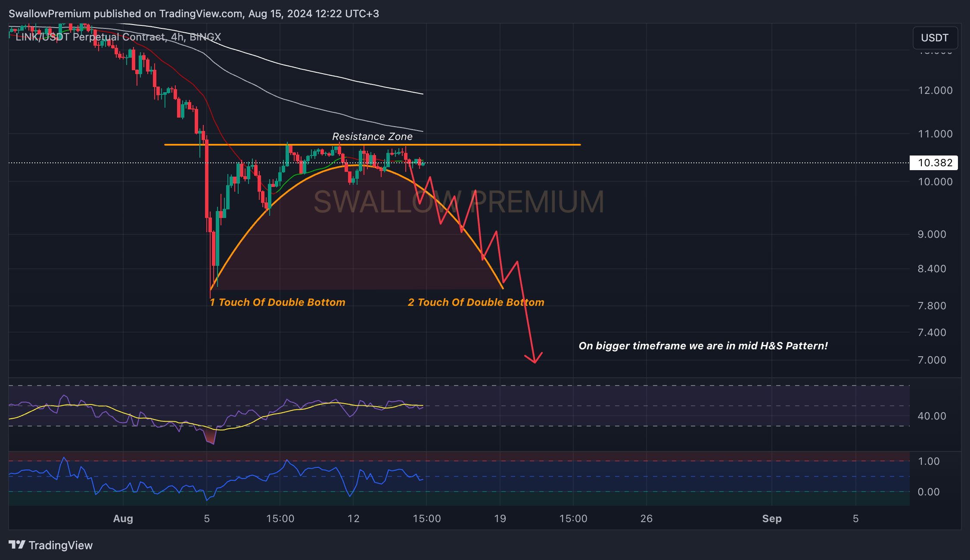Click the 12.000 price axis label
This screenshot has width=970, height=560.
point(935,90)
